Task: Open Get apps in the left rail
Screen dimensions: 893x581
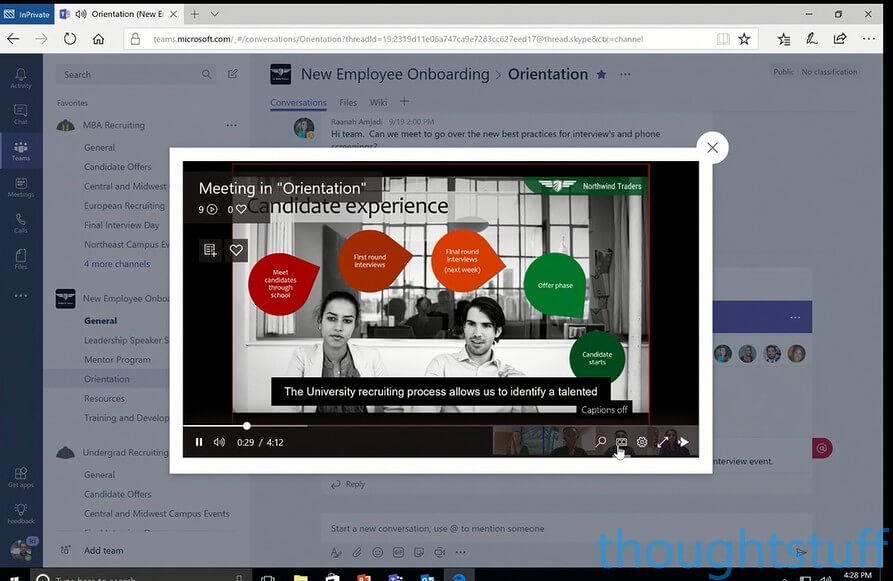Action: [21, 477]
